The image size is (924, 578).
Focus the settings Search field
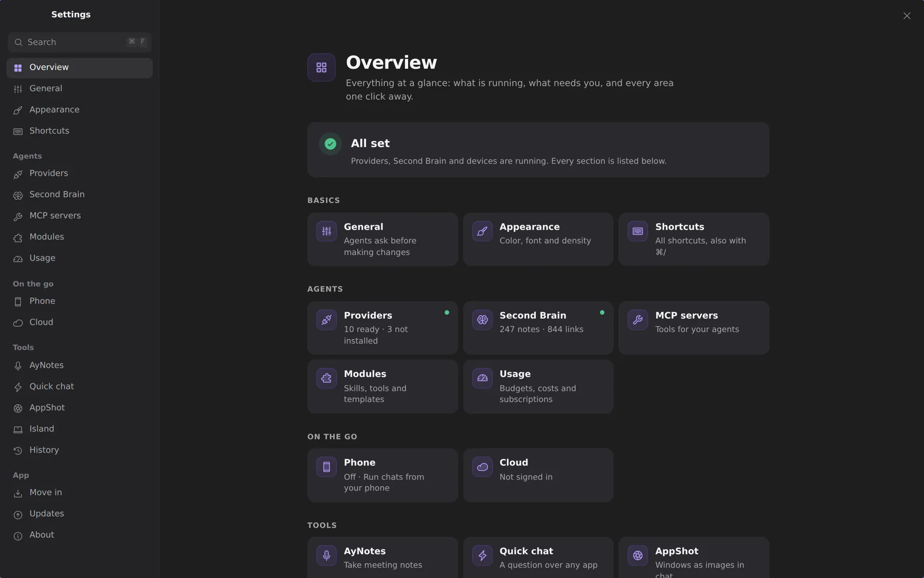click(80, 42)
